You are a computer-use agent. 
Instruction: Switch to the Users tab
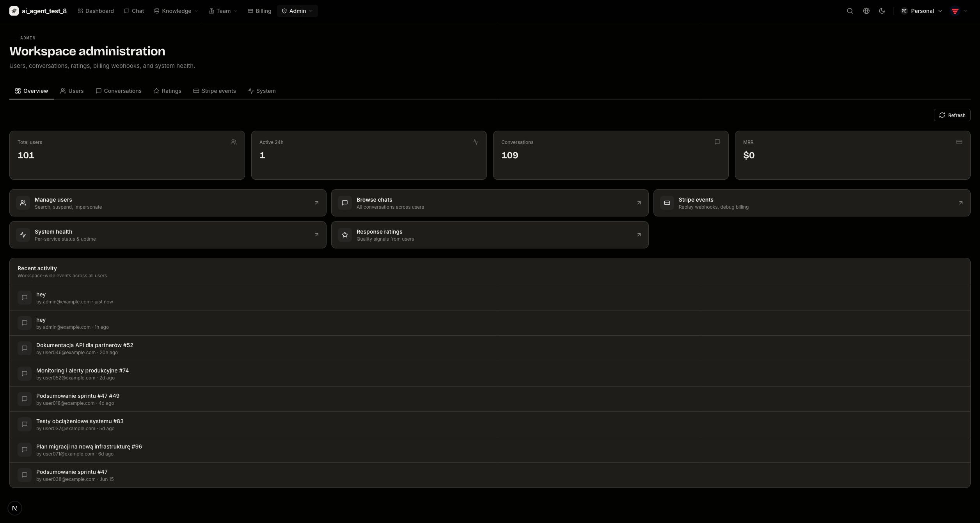click(x=72, y=91)
